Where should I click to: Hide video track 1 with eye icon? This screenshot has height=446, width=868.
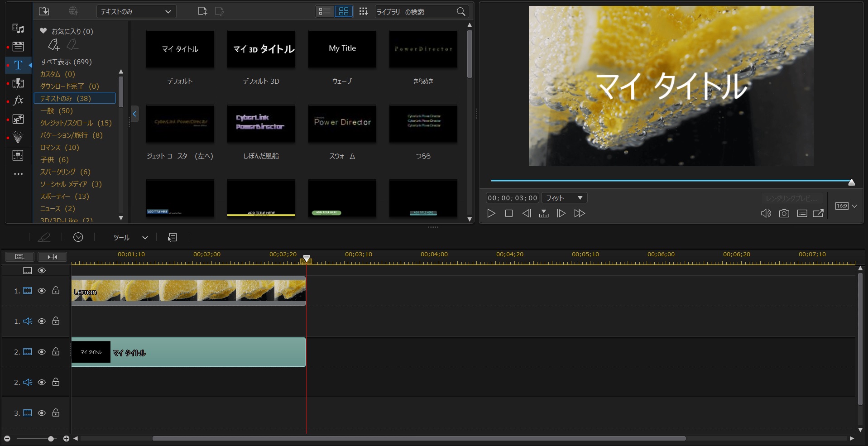point(42,291)
